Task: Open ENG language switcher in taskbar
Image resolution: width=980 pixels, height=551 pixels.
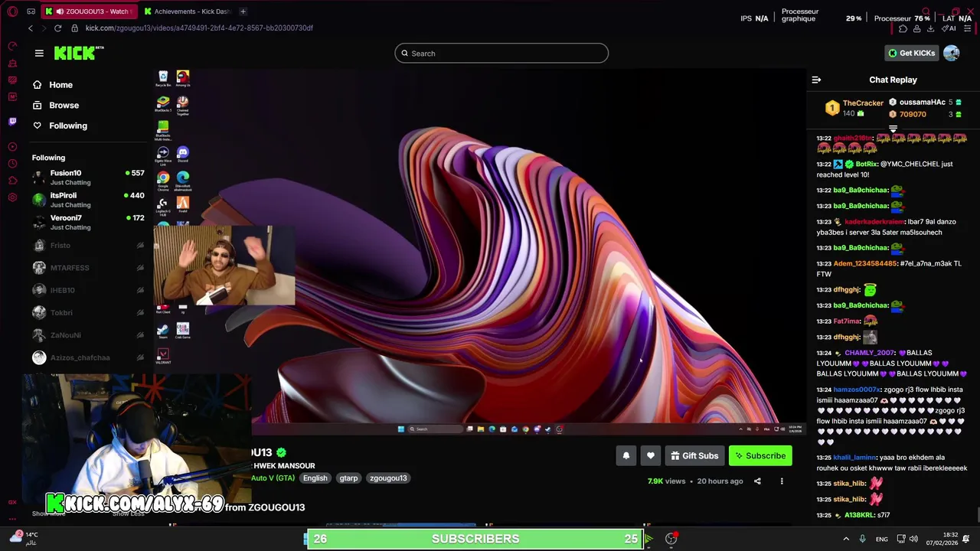Action: click(x=882, y=539)
